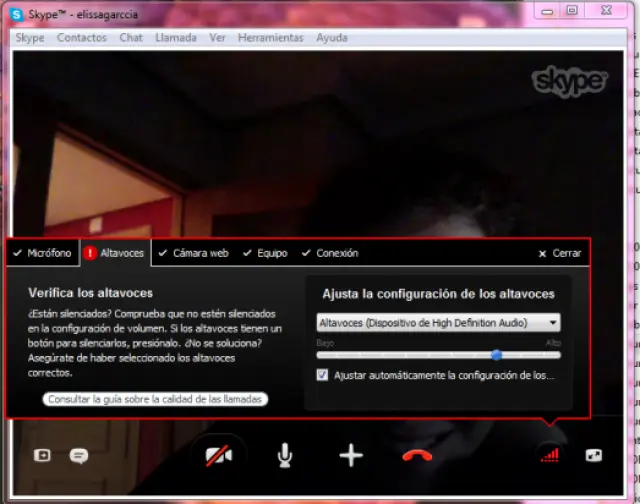Turn on video with crossed-out camera icon

tap(218, 455)
